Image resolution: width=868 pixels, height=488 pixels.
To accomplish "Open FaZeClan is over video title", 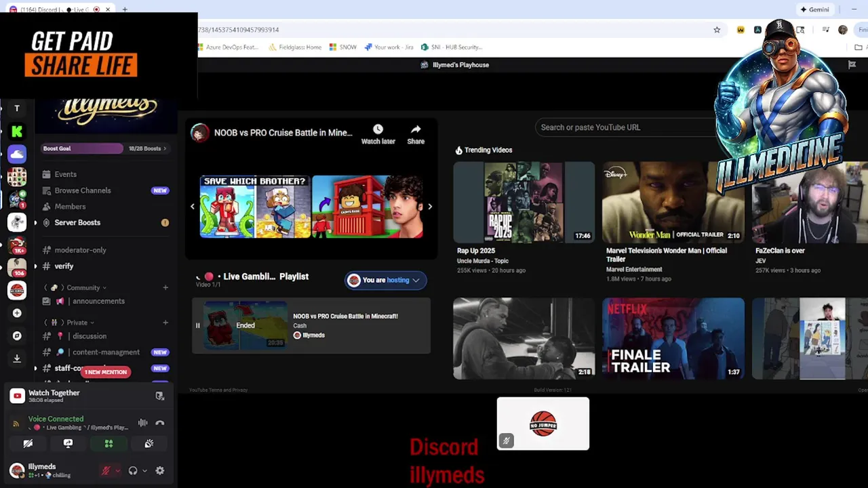I will 780,251.
